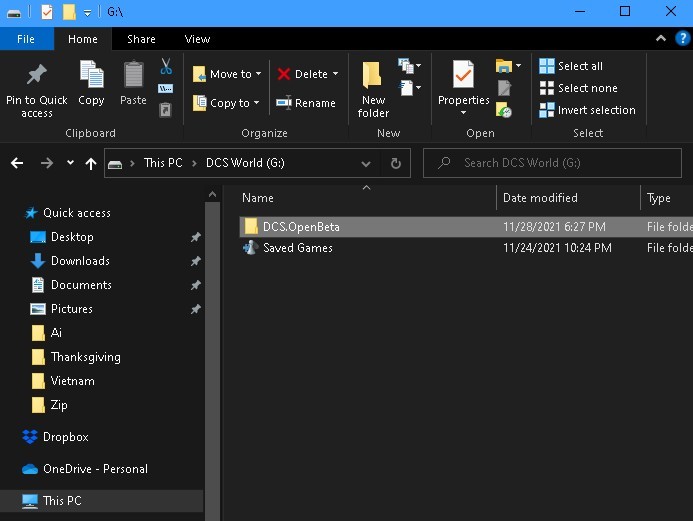
Task: Click the History icon in Open group
Action: tap(503, 110)
